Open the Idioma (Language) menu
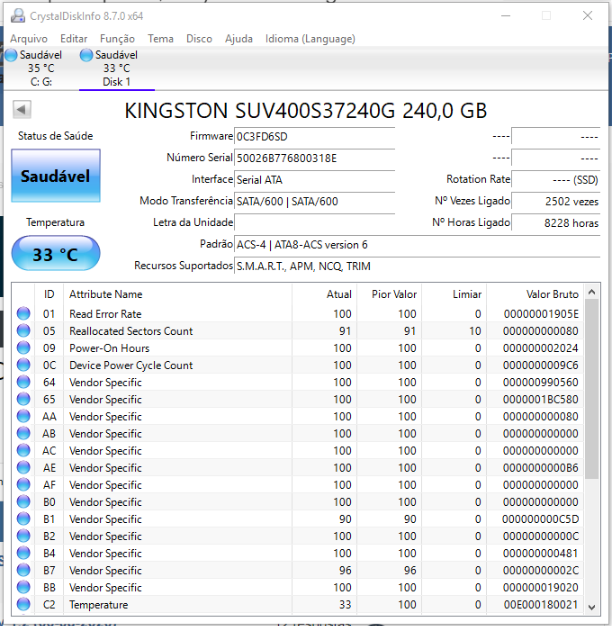Screen dimensions: 612x626 [x=310, y=39]
